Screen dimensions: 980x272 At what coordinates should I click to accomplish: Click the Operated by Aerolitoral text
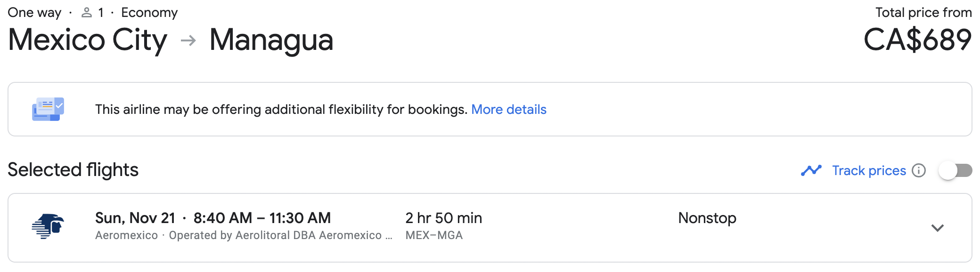tap(280, 235)
